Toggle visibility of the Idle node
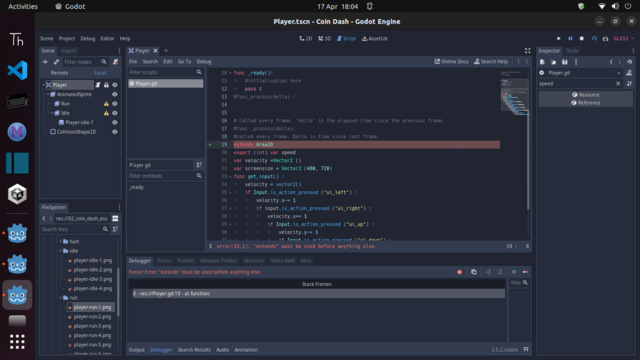Screen dimensions: 640x360 pos(115,113)
